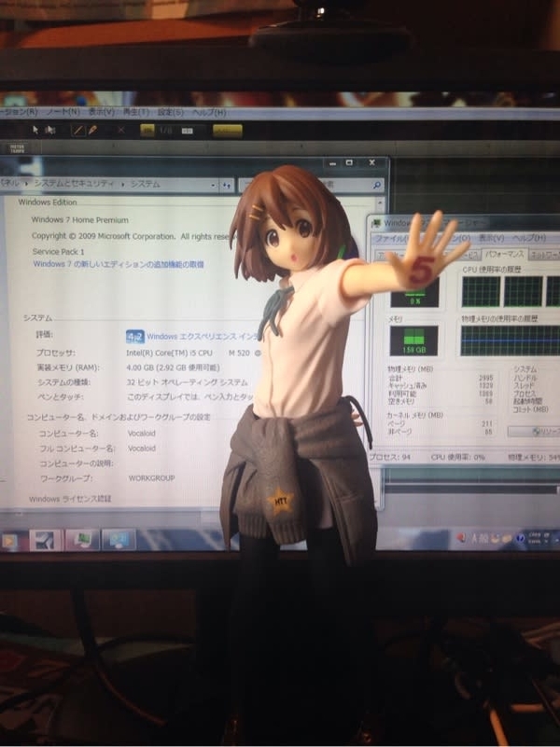The width and height of the screenshot is (560, 747).
Task: Click the refresh button beside address bar
Action: click(x=226, y=185)
